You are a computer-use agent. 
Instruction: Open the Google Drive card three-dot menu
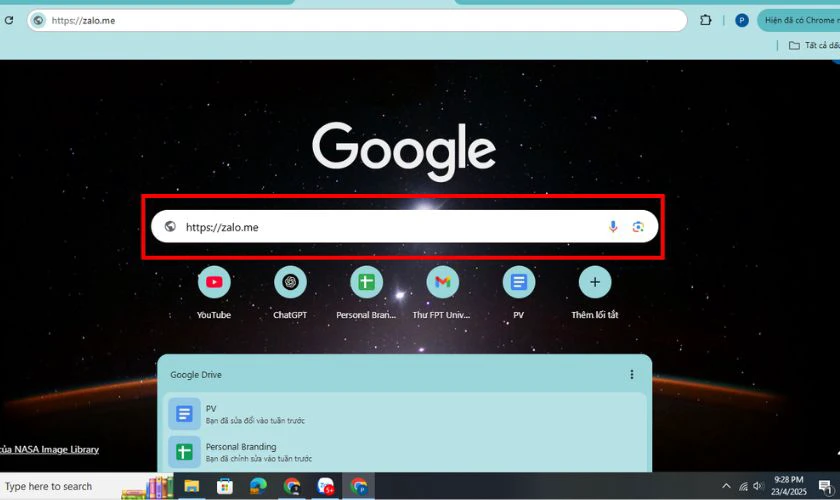coord(632,375)
